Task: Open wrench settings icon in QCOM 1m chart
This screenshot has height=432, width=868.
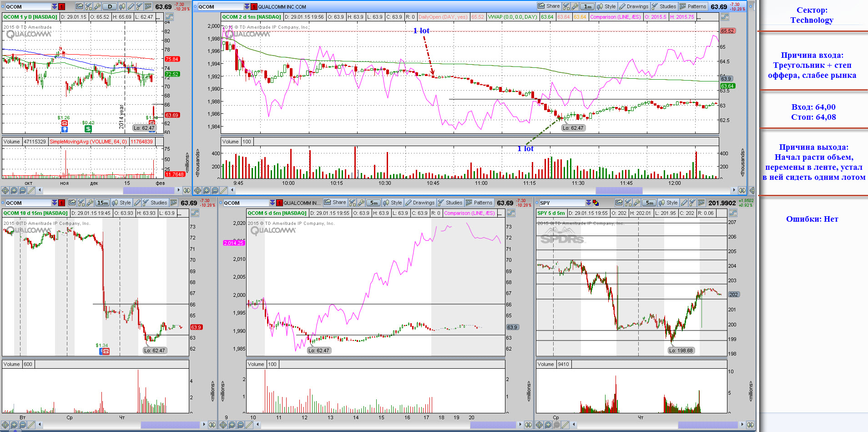Action: [575, 6]
